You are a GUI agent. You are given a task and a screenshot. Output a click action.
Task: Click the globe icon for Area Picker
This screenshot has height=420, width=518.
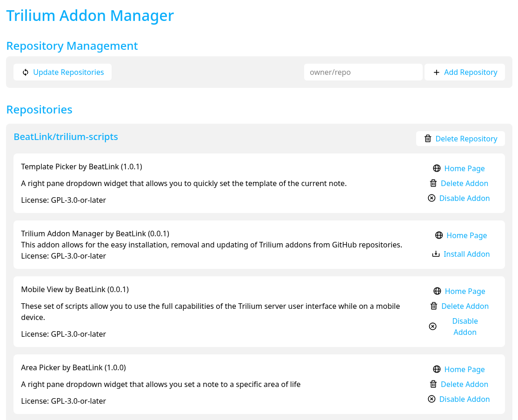coord(437,369)
